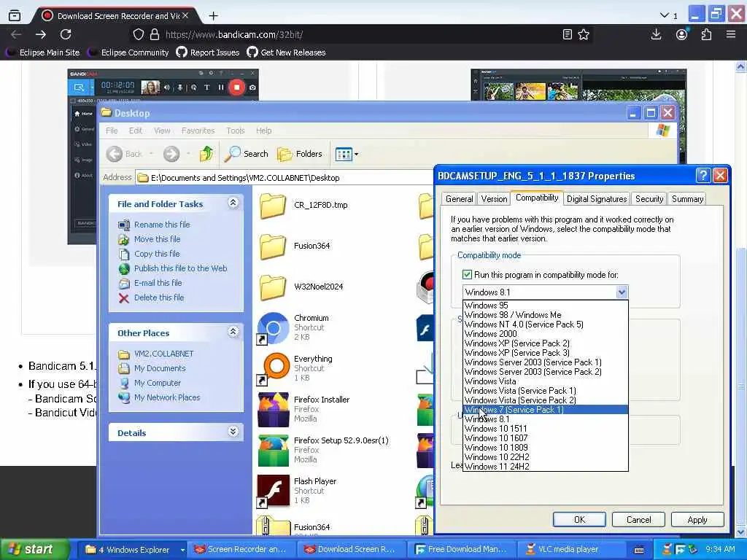The image size is (747, 560).
Task: Expand the Details panel
Action: click(233, 432)
